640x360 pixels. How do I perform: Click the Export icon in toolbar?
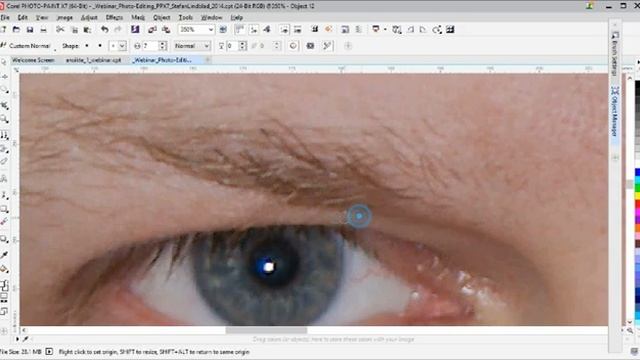pos(166,29)
